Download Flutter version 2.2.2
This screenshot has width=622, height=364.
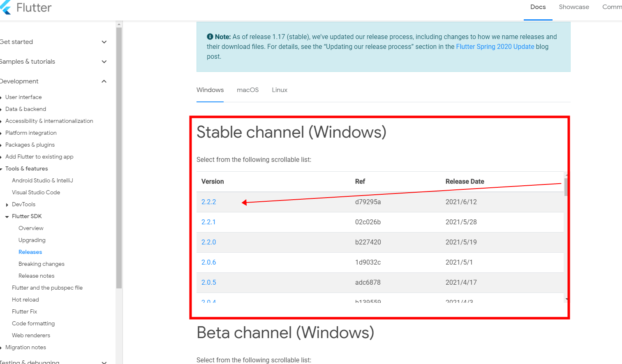208,202
